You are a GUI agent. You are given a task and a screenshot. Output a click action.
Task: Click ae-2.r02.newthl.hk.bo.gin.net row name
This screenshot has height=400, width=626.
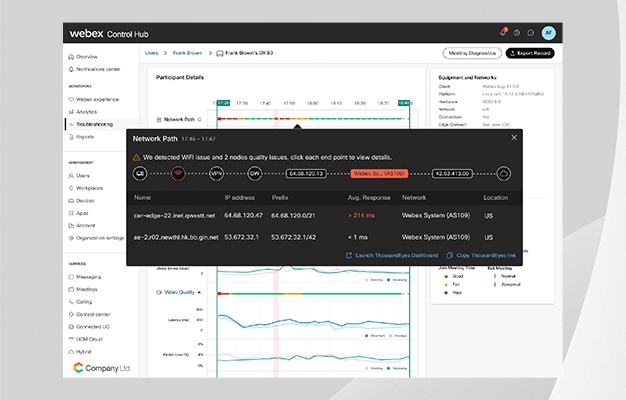[176, 237]
